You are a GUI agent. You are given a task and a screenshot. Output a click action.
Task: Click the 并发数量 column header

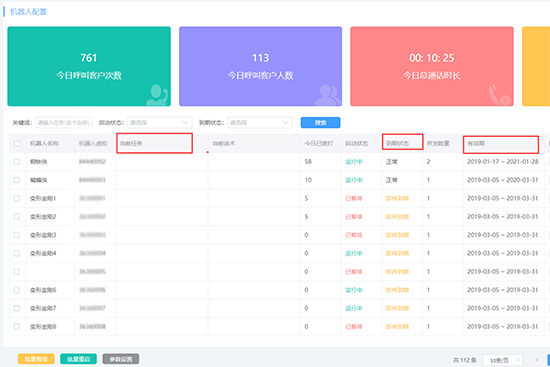[x=438, y=143]
